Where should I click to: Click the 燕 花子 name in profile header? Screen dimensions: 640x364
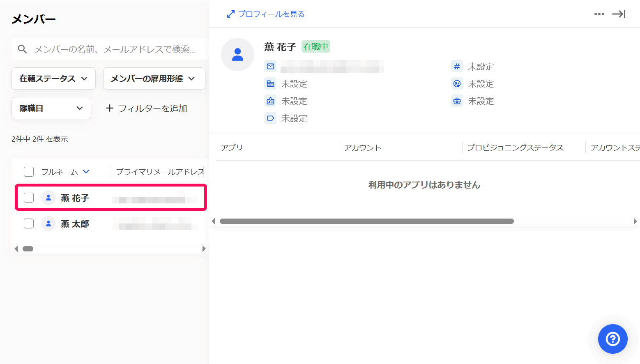[280, 47]
